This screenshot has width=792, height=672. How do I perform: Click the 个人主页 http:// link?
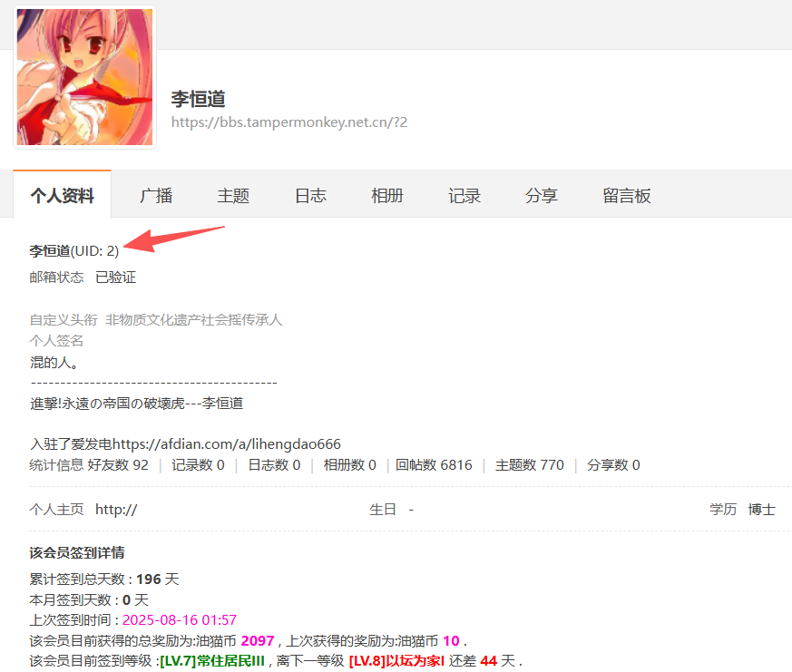[x=116, y=510]
